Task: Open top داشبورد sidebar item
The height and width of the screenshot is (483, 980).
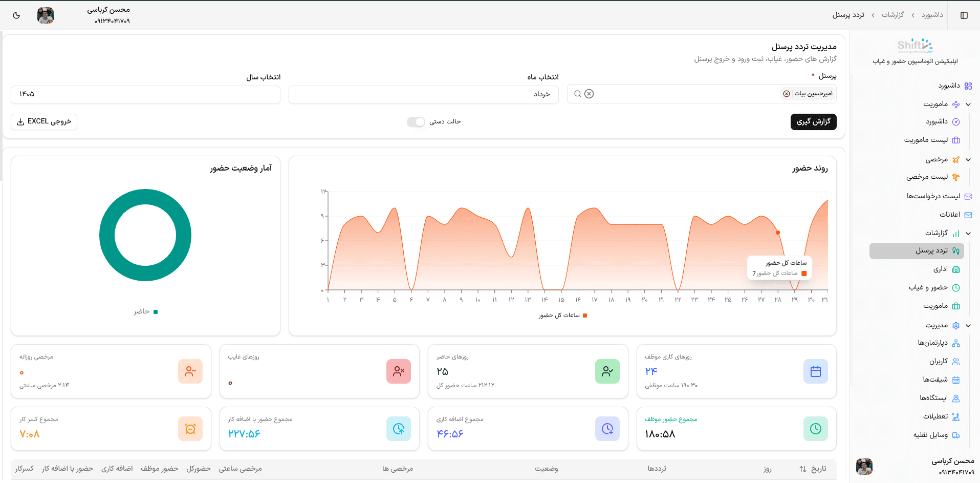Action: (x=955, y=86)
